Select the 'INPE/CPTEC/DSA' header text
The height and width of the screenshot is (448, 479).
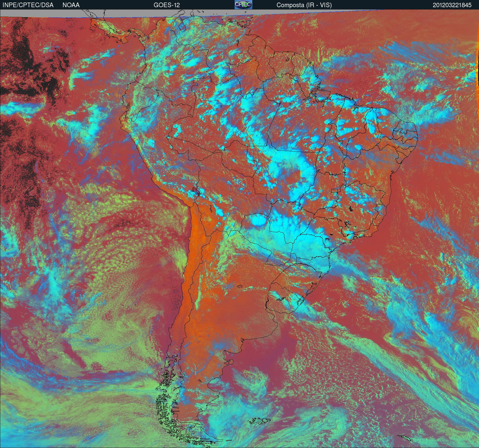pyautogui.click(x=28, y=5)
